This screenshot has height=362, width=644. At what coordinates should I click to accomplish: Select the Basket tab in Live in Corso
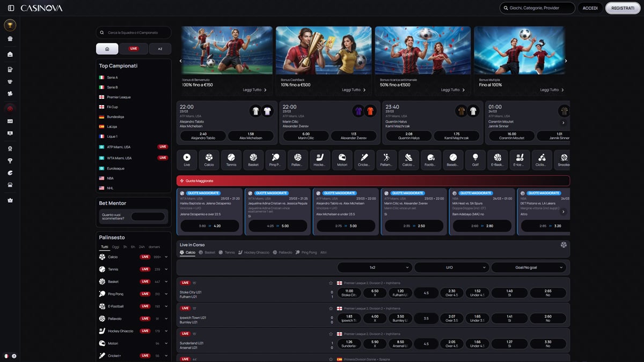tap(209, 252)
